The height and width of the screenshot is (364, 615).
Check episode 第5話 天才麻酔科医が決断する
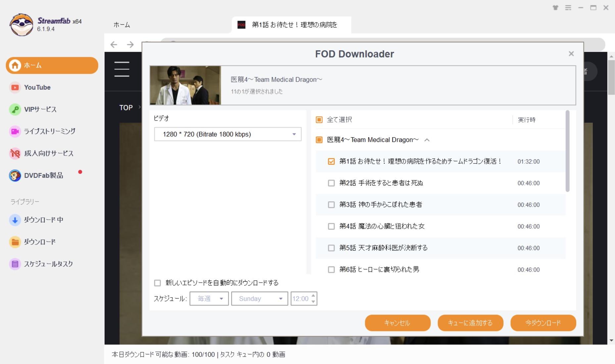coord(331,248)
